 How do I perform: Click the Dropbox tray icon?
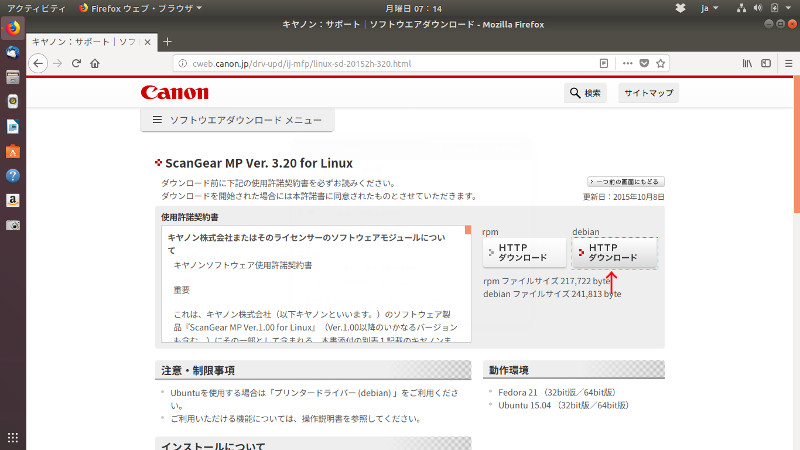(680, 8)
